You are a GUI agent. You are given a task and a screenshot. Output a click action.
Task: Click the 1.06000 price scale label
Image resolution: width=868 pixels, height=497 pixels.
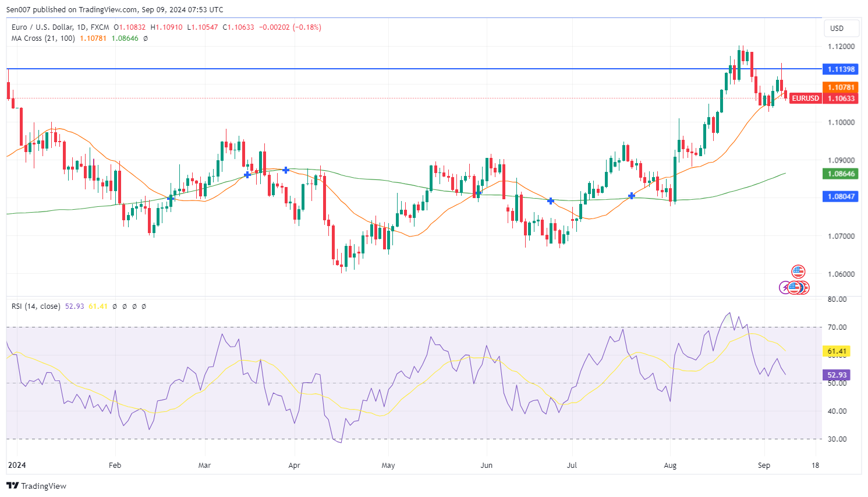(x=841, y=274)
